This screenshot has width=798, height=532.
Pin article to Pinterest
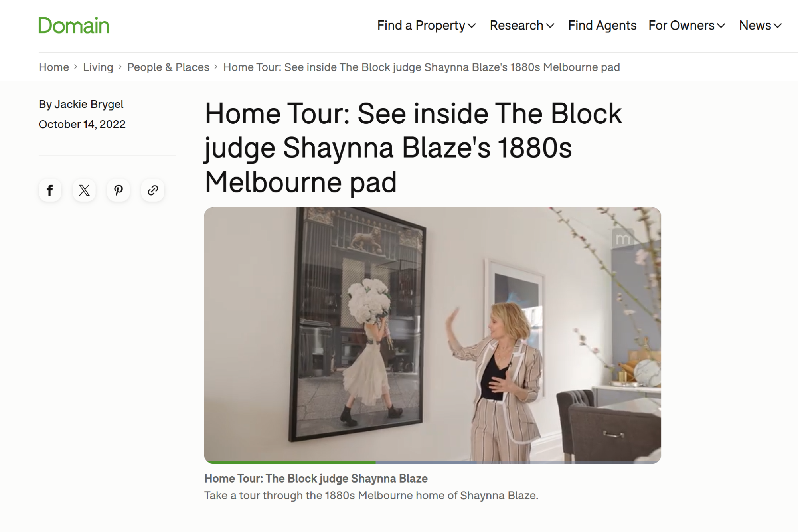[118, 190]
